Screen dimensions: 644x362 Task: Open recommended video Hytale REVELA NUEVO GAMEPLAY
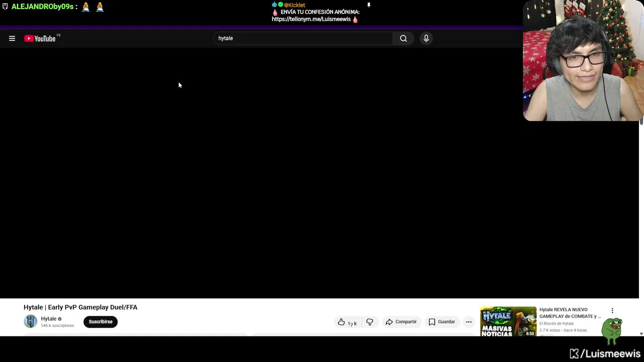(x=570, y=313)
